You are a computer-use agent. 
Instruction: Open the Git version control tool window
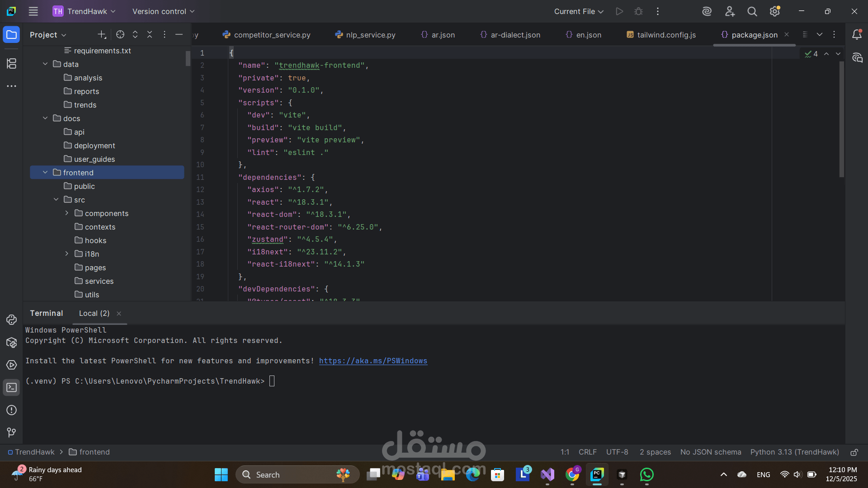[x=11, y=432]
